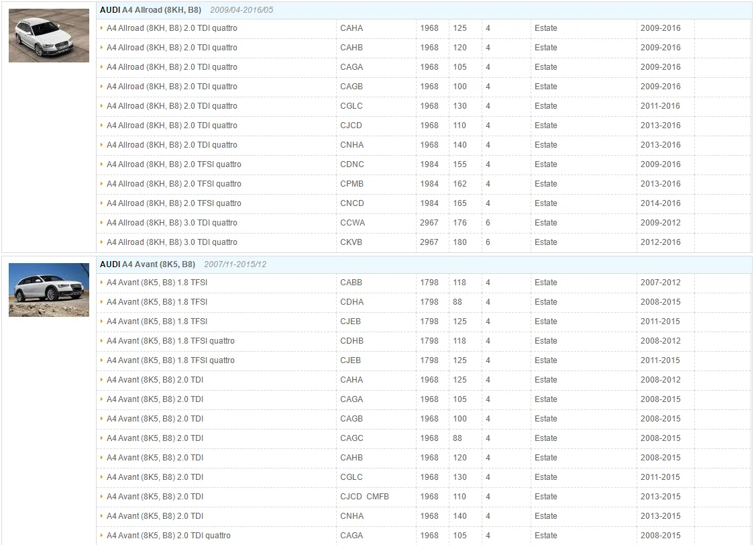Select engine code CJCD CMFB cell
The width and height of the screenshot is (756, 545).
tap(364, 497)
